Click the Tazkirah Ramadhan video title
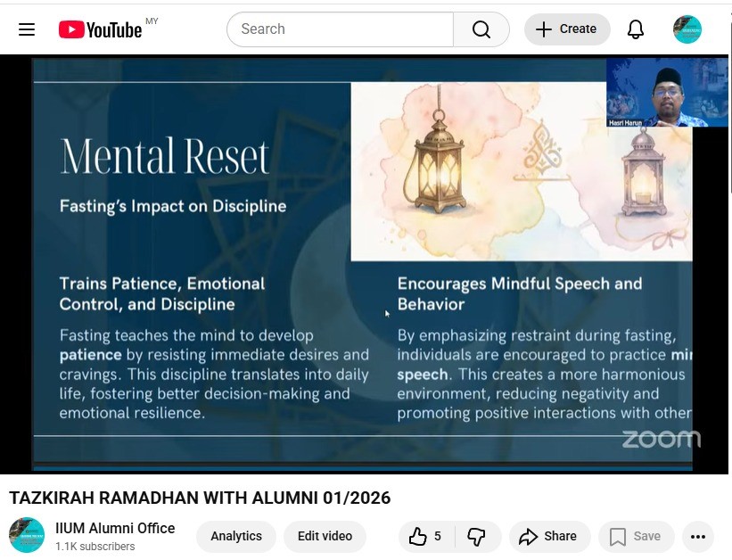Image resolution: width=732 pixels, height=560 pixels. (x=200, y=498)
